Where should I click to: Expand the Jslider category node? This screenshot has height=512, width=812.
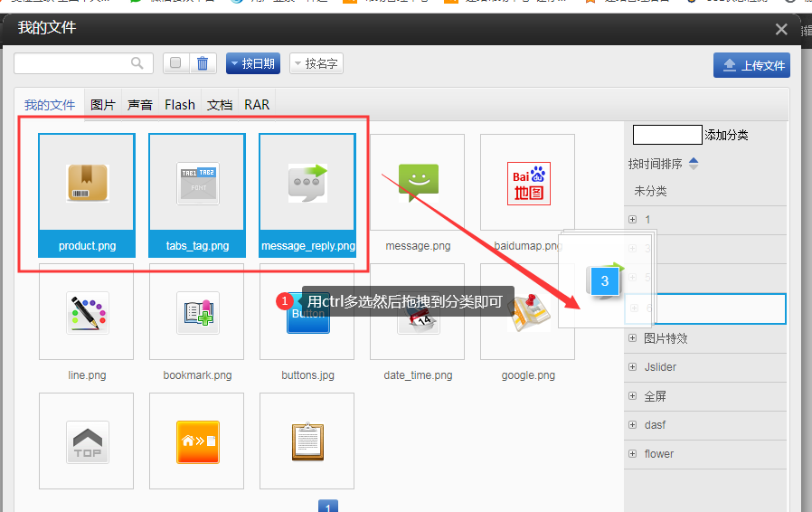(632, 367)
